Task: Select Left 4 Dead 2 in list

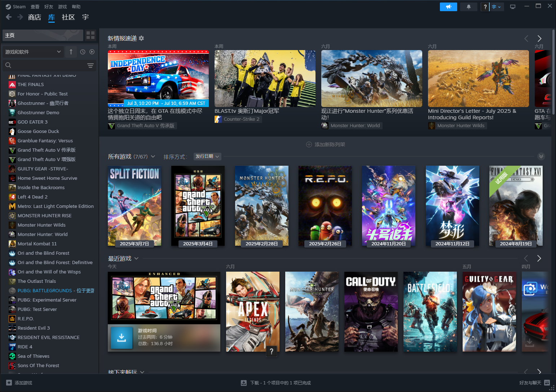Action: tap(52, 197)
